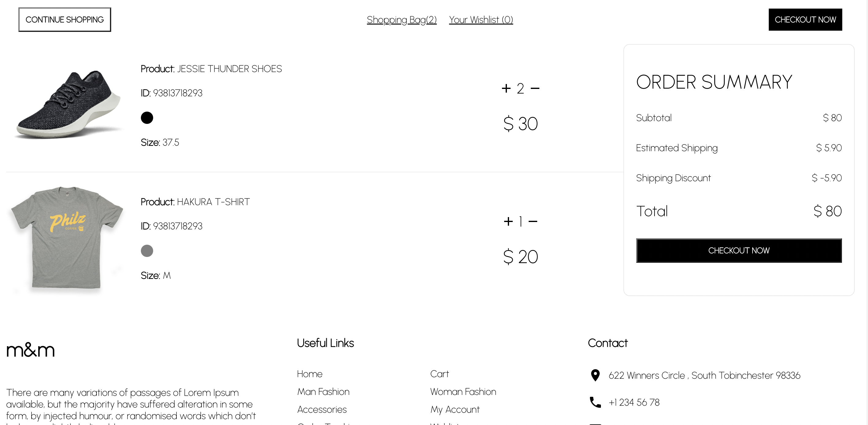Click the m&m logo in the footer

tap(30, 350)
